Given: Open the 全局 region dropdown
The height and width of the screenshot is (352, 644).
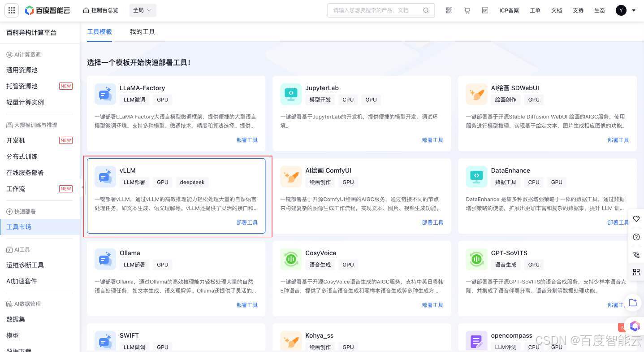Looking at the screenshot, I should pos(143,10).
